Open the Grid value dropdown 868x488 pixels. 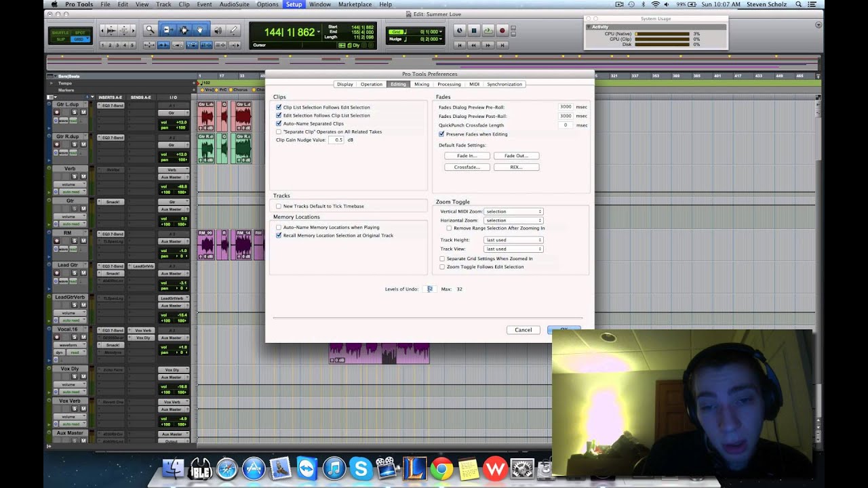[x=441, y=32]
